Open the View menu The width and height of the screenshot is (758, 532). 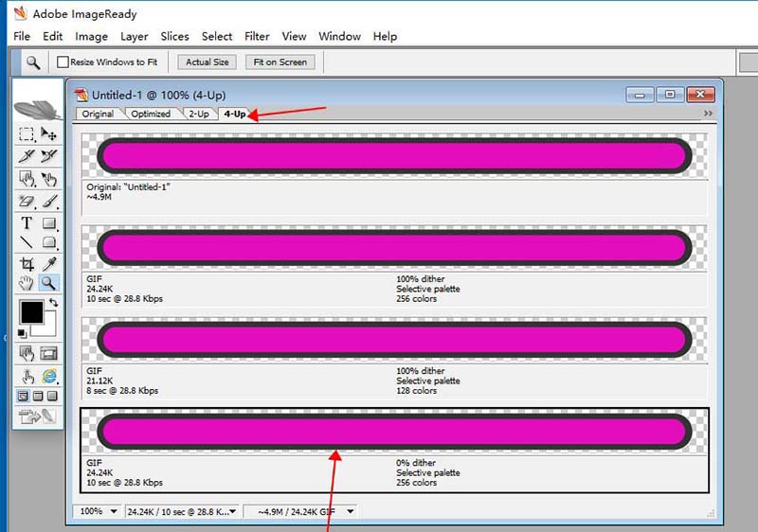pyautogui.click(x=294, y=36)
